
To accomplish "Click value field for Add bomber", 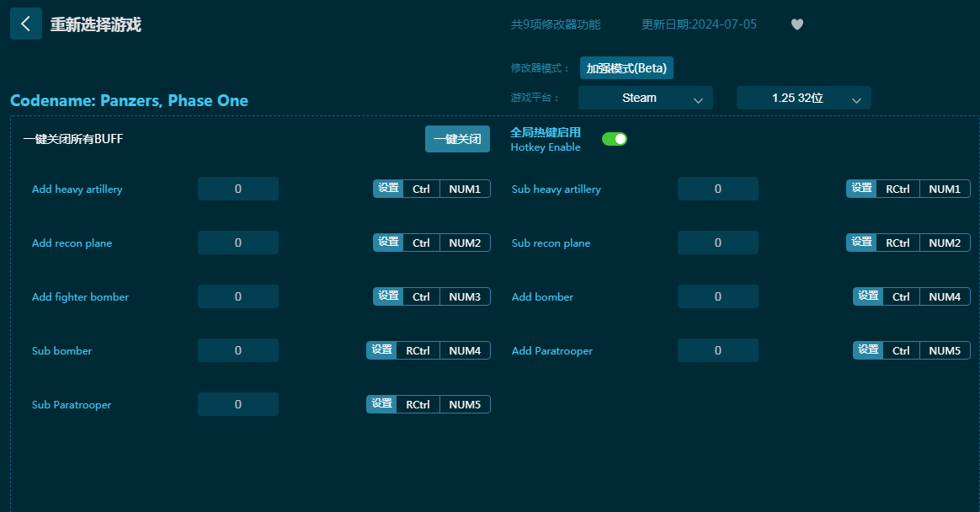I will click(718, 296).
